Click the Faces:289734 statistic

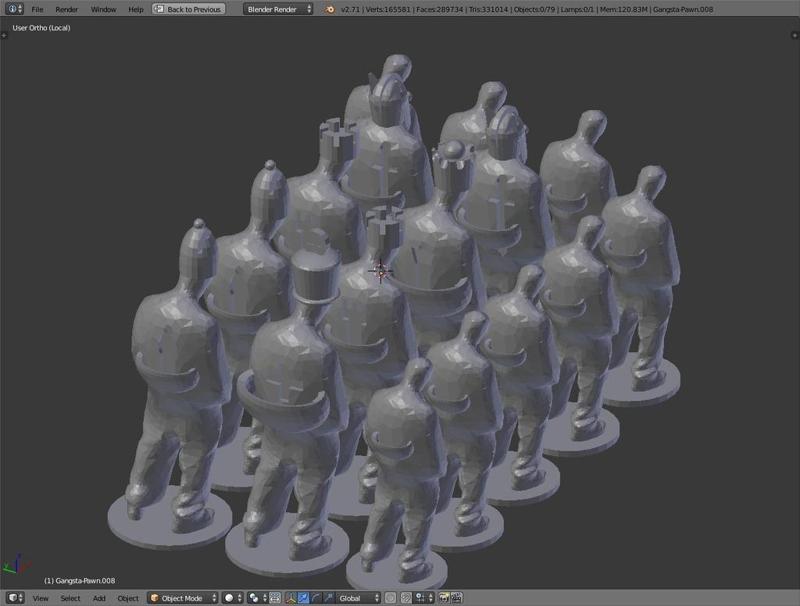(x=439, y=9)
